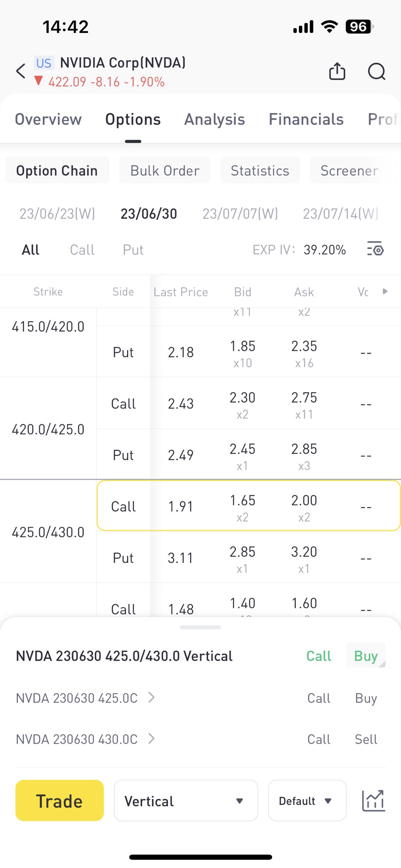The image size is (401, 868).
Task: Open the profit chart analysis icon
Action: (373, 800)
